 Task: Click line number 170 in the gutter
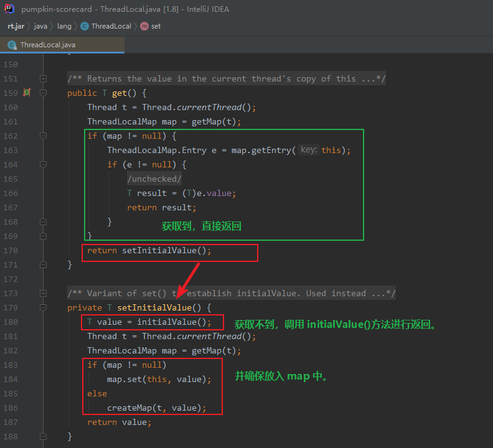(11, 251)
